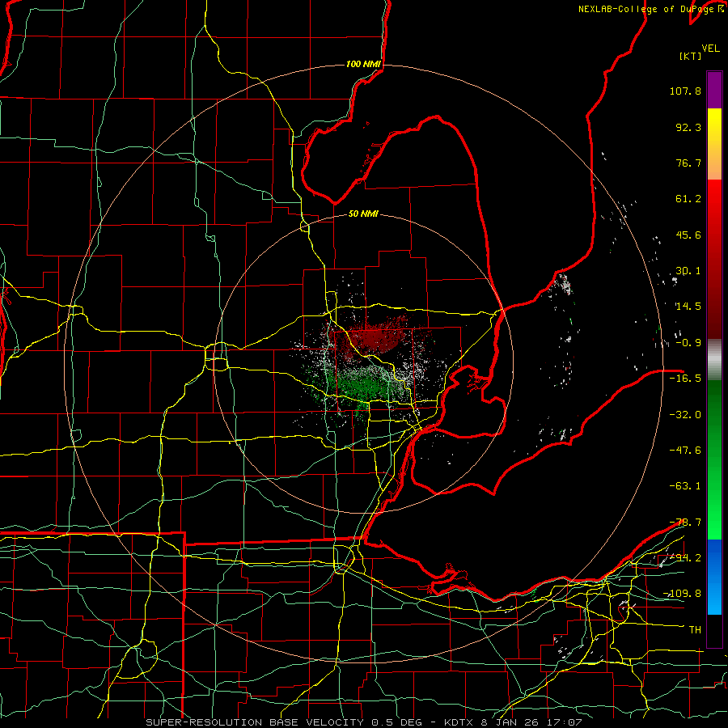This screenshot has width=728, height=728.
Task: Click the 100 NMI range ring label
Action: click(x=363, y=64)
